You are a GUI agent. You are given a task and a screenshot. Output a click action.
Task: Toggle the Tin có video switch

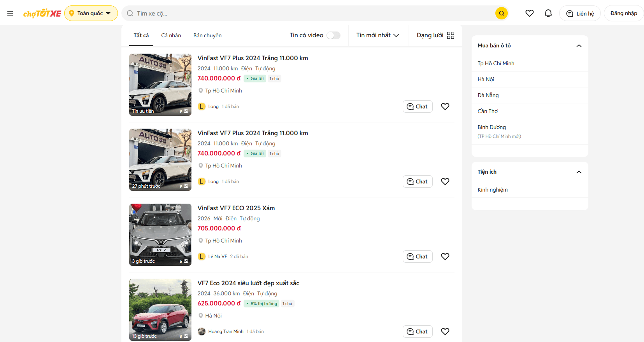(333, 35)
